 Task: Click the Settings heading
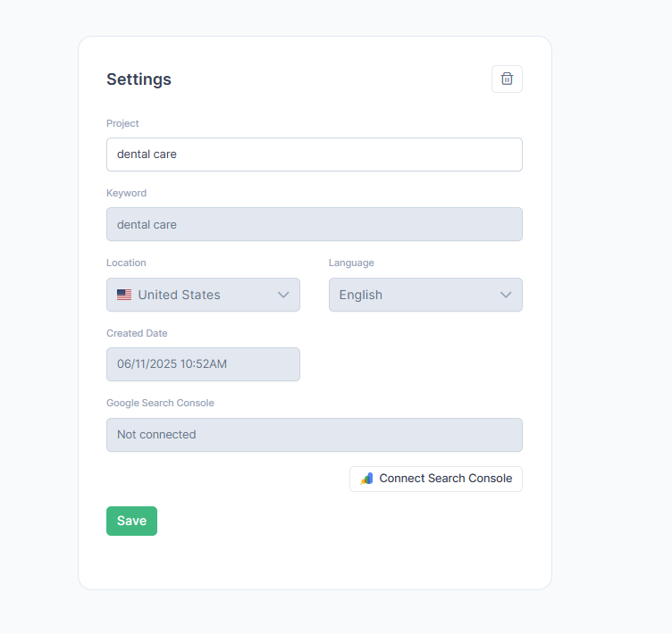(x=139, y=79)
